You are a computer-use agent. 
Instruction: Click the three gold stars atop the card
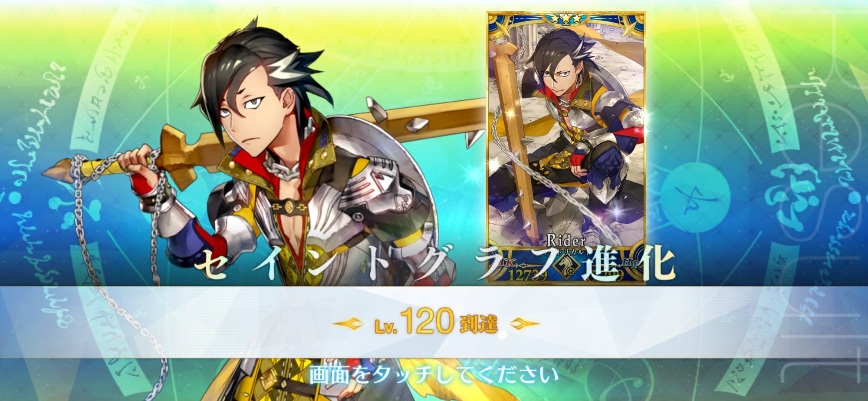click(566, 18)
